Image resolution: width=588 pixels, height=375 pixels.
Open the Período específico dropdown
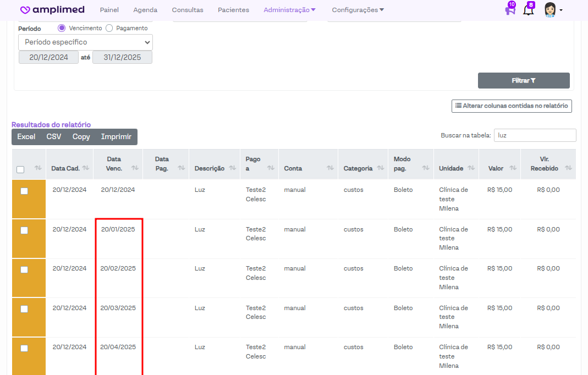click(85, 42)
